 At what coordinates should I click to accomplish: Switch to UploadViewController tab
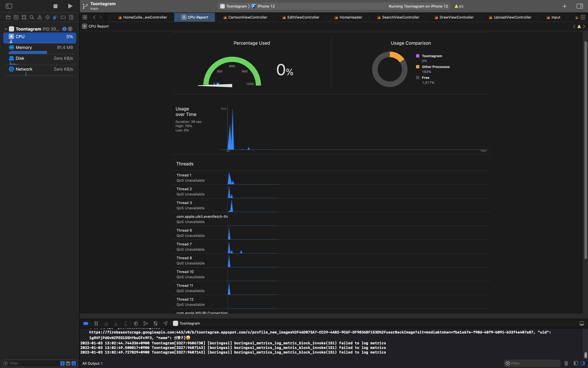(x=510, y=17)
